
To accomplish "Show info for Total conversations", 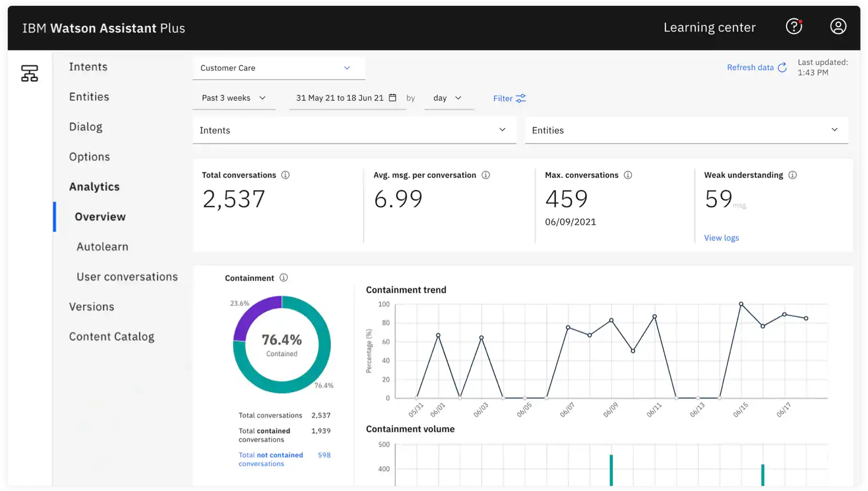I will 285,175.
